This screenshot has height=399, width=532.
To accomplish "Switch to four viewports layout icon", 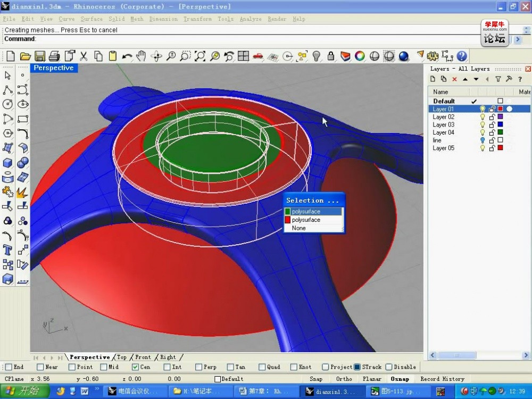I will pyautogui.click(x=243, y=56).
